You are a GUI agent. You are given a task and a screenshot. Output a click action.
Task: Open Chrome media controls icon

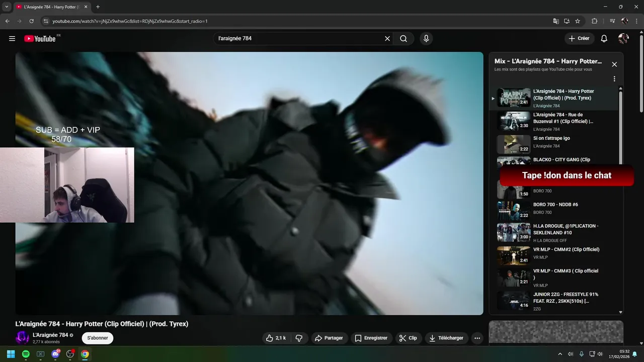pyautogui.click(x=612, y=21)
